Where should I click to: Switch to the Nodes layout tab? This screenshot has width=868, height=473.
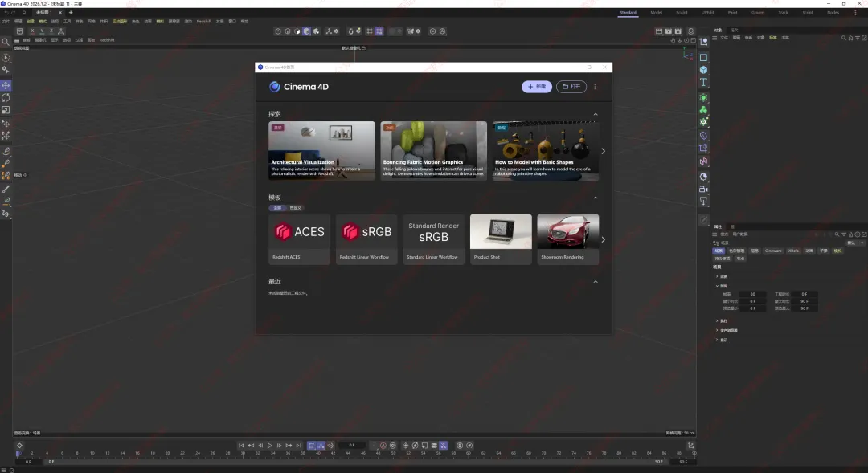(x=833, y=12)
